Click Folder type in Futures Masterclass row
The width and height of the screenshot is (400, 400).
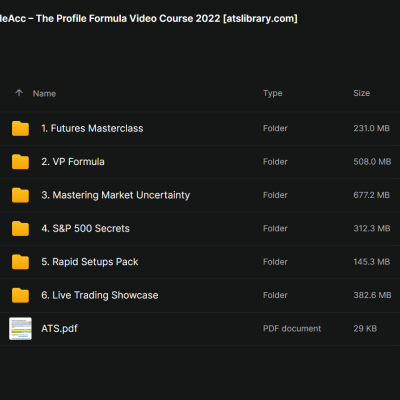275,128
